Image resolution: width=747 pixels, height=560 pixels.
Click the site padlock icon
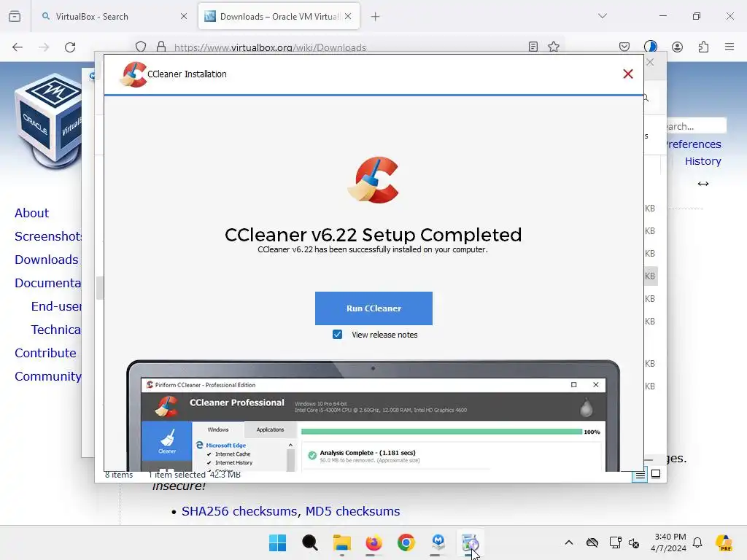[161, 47]
